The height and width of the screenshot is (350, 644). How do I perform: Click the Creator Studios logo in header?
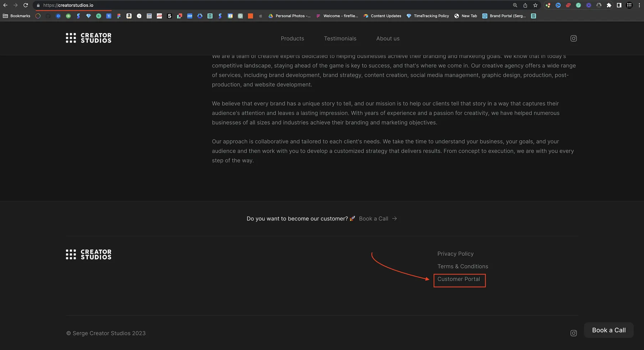coord(88,38)
